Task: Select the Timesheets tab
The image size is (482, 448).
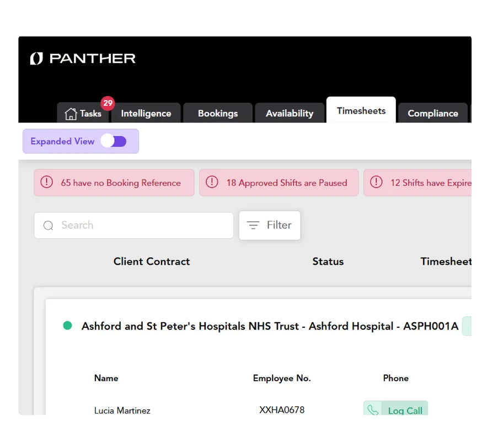Action: point(361,110)
